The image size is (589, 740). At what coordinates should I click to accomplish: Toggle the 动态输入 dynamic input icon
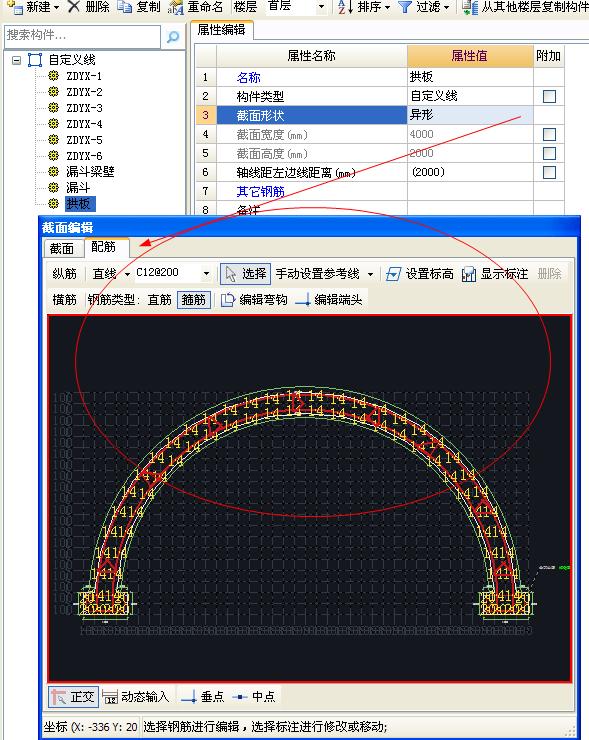(x=110, y=697)
